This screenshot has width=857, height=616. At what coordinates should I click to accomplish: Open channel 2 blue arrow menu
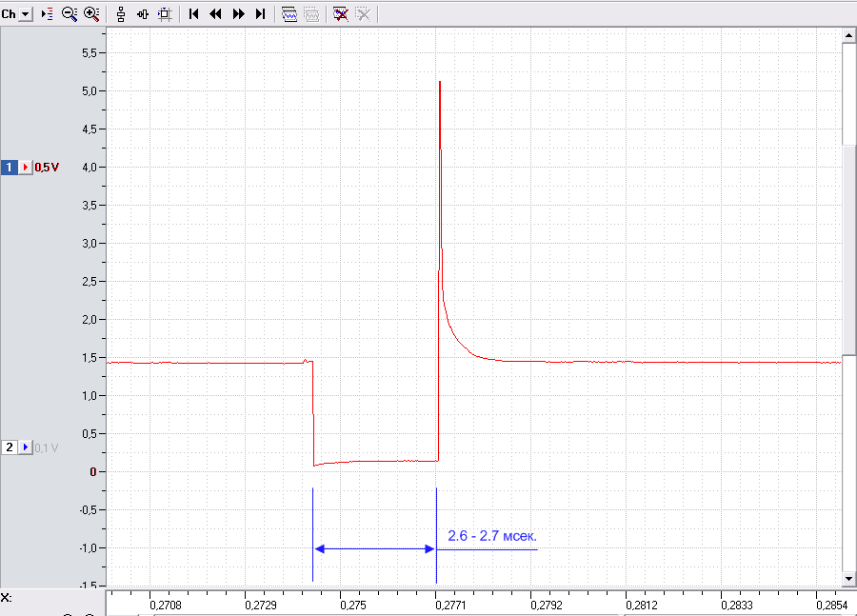(25, 447)
